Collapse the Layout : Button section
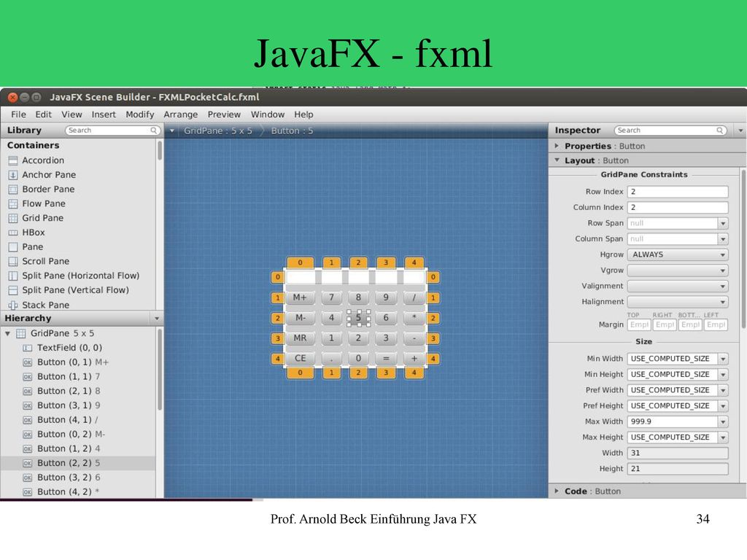The image size is (747, 560). tap(557, 160)
